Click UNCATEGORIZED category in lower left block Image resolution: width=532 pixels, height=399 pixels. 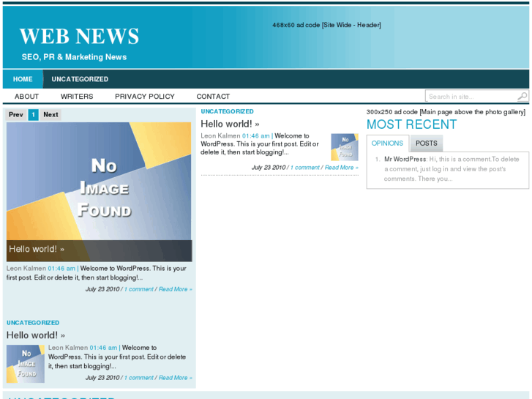click(x=33, y=323)
